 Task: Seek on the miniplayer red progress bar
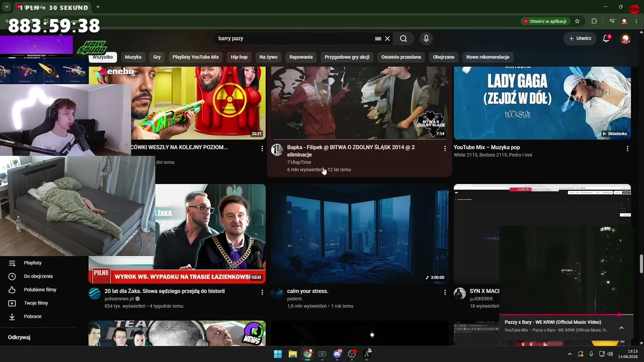(x=567, y=315)
